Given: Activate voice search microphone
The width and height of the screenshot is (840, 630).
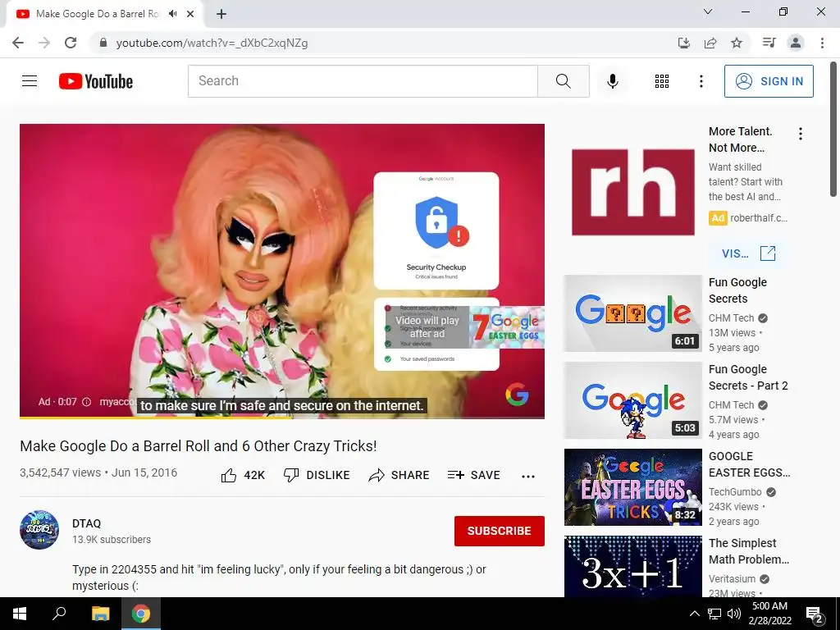Looking at the screenshot, I should tap(612, 81).
